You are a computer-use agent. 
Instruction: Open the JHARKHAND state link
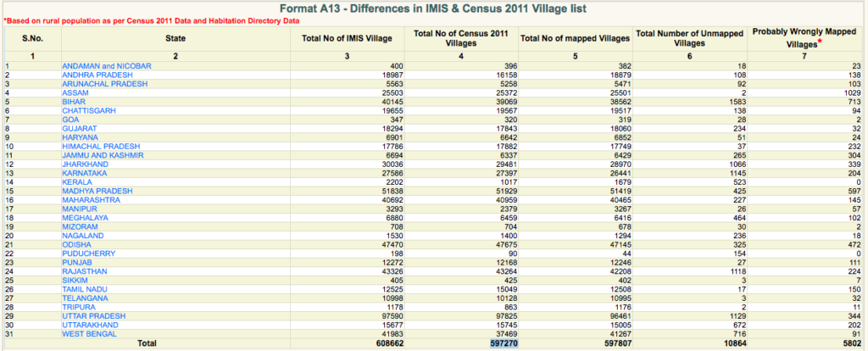click(85, 164)
